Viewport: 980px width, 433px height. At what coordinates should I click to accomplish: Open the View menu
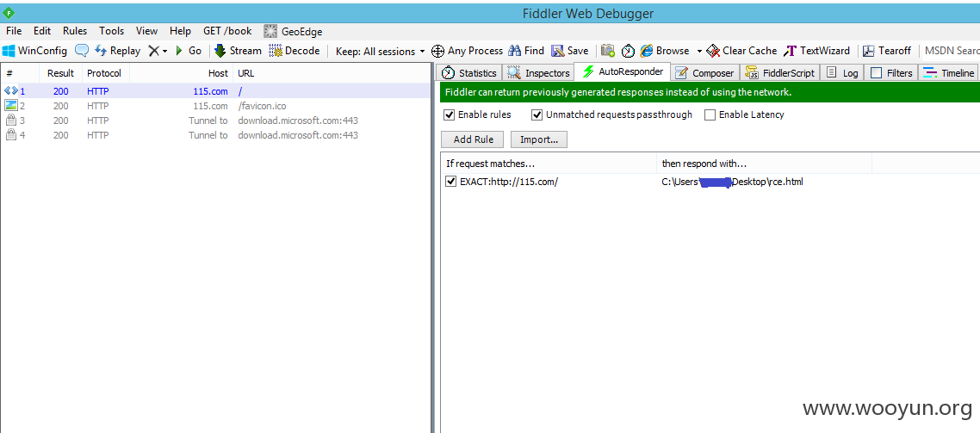coord(147,31)
